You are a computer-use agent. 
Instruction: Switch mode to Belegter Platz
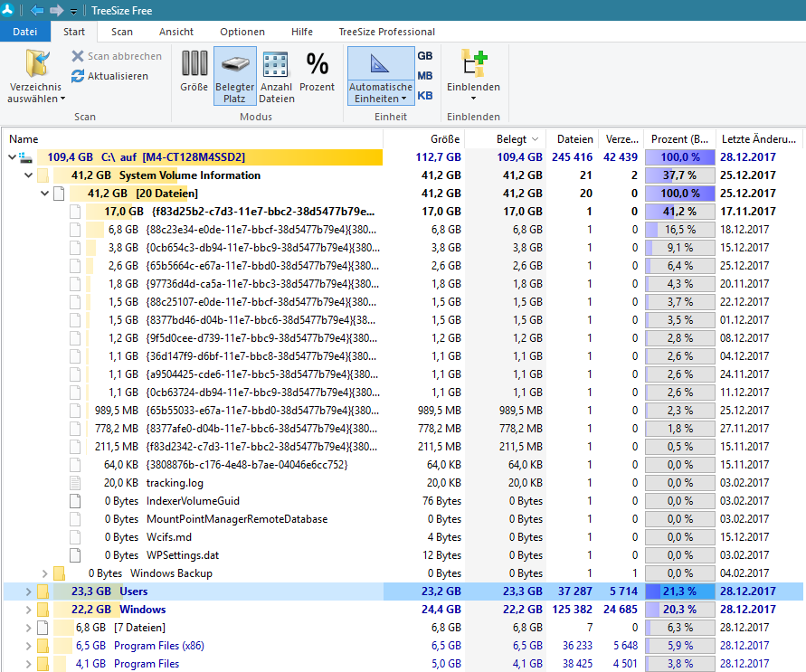click(x=235, y=76)
